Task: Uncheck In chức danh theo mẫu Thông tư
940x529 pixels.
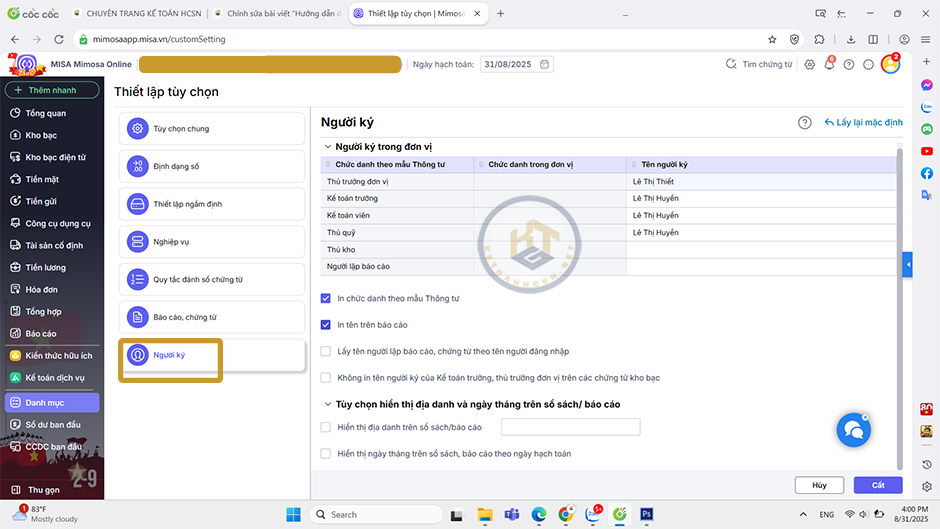Action: click(x=326, y=298)
